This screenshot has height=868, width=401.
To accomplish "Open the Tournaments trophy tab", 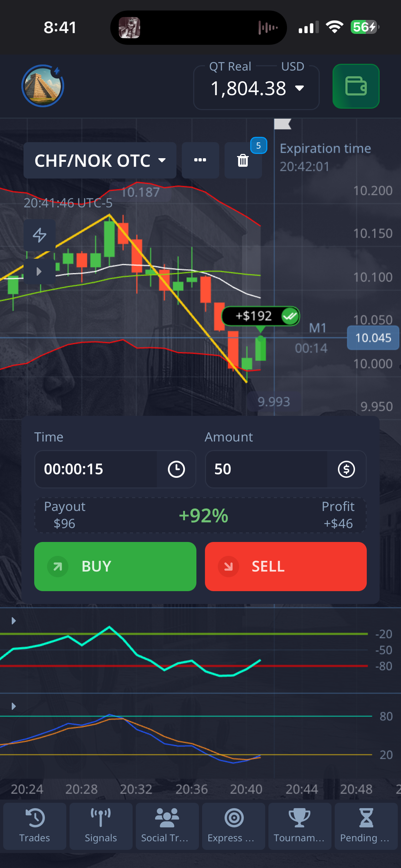I will (299, 826).
